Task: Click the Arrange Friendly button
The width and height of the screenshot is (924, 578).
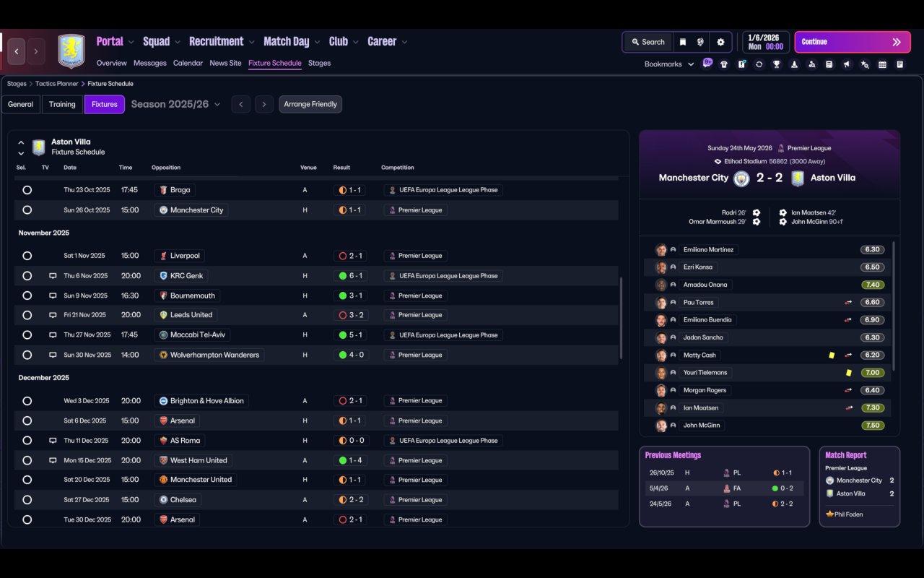Action: point(310,104)
